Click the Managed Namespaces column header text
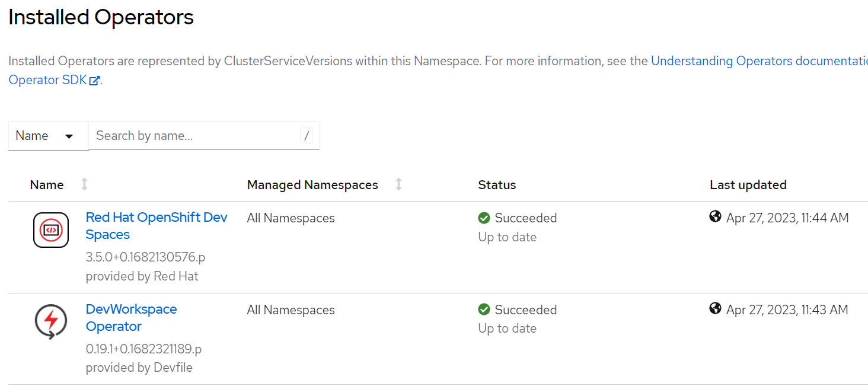 [x=312, y=185]
